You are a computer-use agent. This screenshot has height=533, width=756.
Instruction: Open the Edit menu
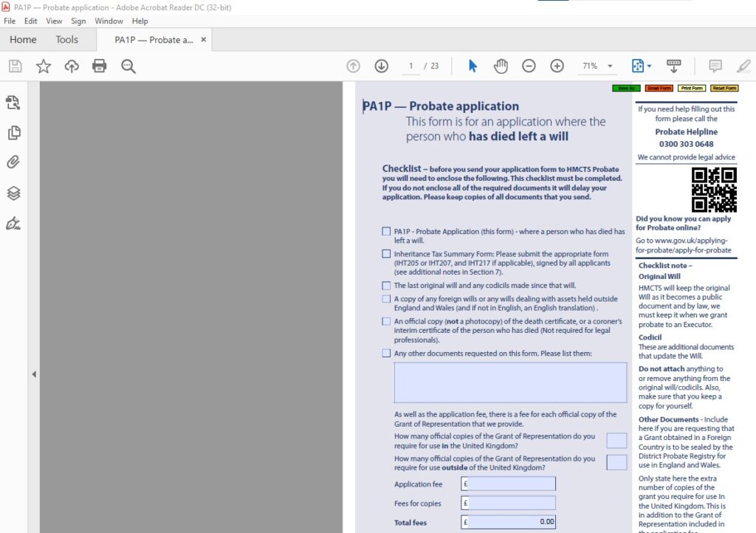30,21
